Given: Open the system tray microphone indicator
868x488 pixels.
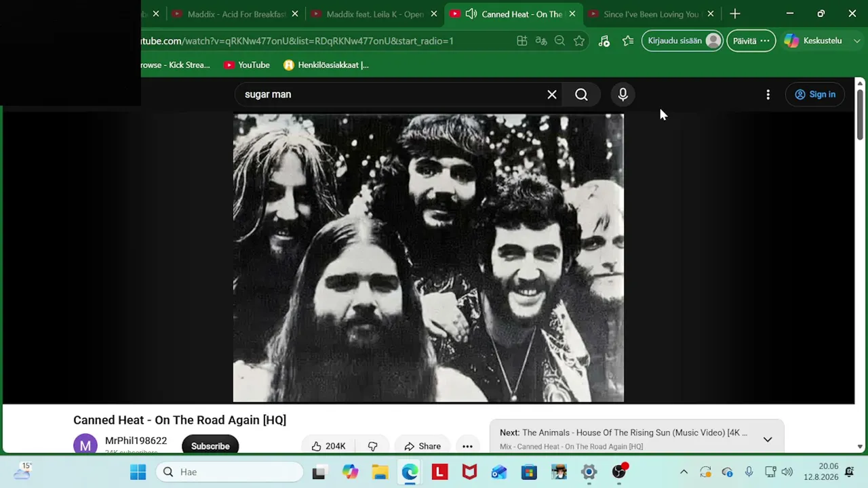Looking at the screenshot, I should 749,472.
